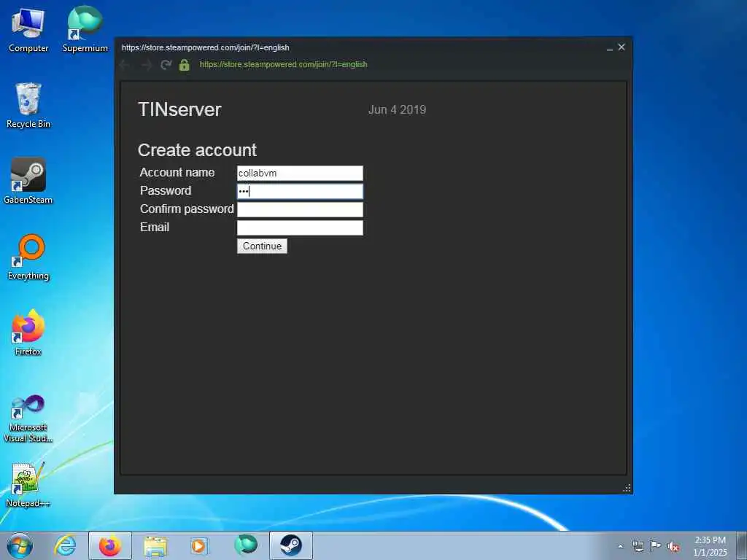This screenshot has width=747, height=560.
Task: Open the Computer desktop icon
Action: tap(28, 29)
